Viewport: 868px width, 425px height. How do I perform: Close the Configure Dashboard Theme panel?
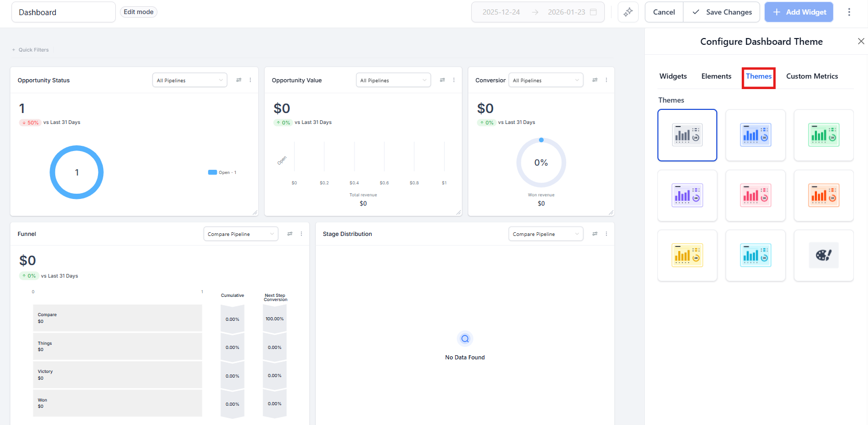pos(861,41)
